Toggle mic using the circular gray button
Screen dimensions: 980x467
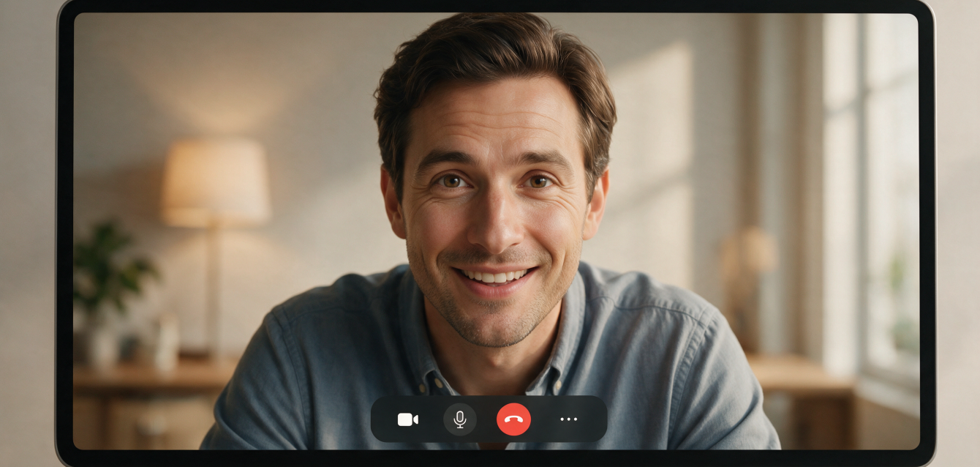(460, 419)
